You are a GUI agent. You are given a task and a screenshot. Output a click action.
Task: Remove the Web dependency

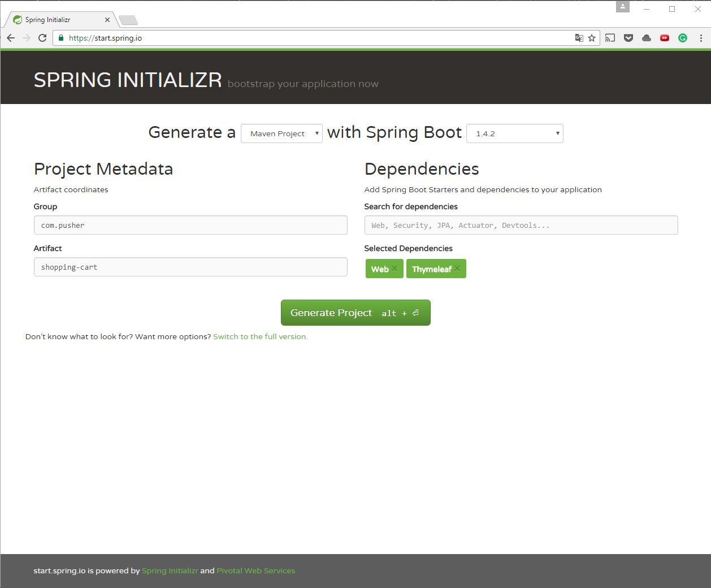pos(394,269)
